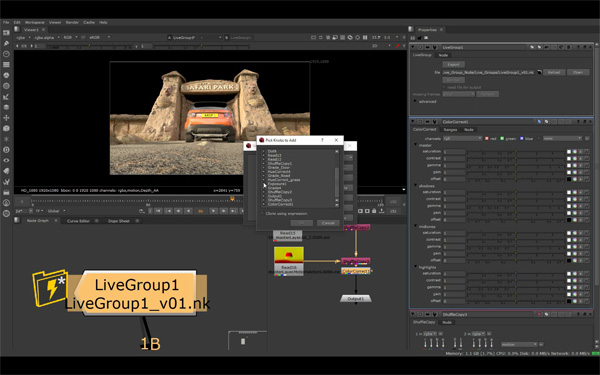Click the play forward button in viewer
The image size is (600, 375).
click(214, 211)
